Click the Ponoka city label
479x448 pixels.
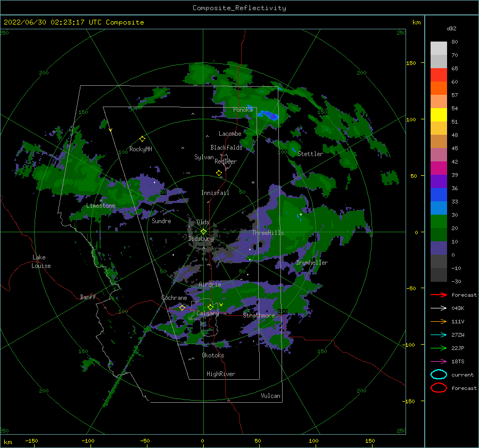click(x=243, y=110)
